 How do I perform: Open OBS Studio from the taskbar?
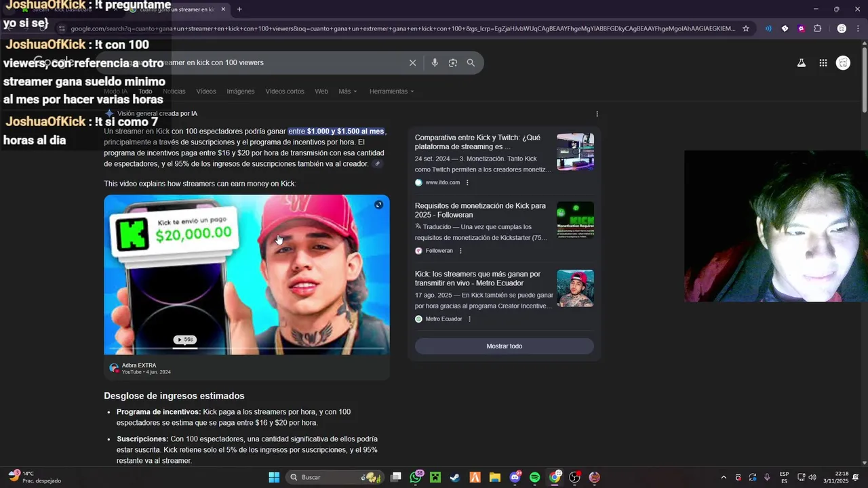574,477
